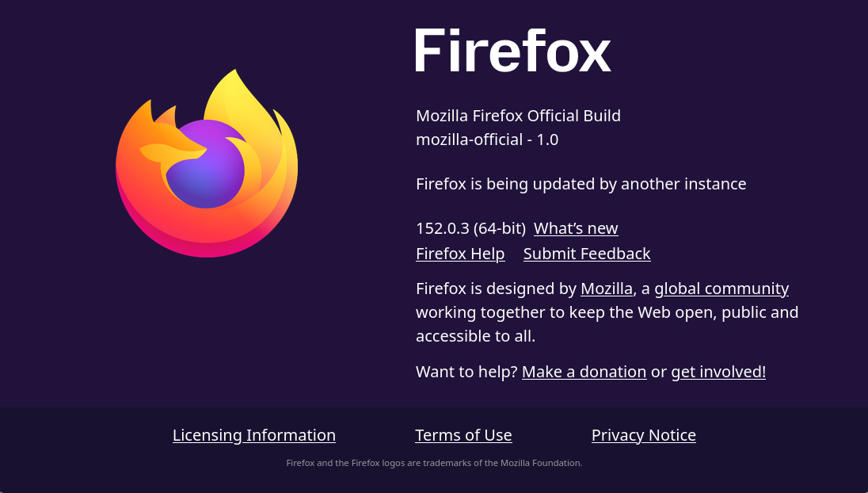Click Make a donation
Viewport: 868px width, 493px height.
(x=584, y=372)
